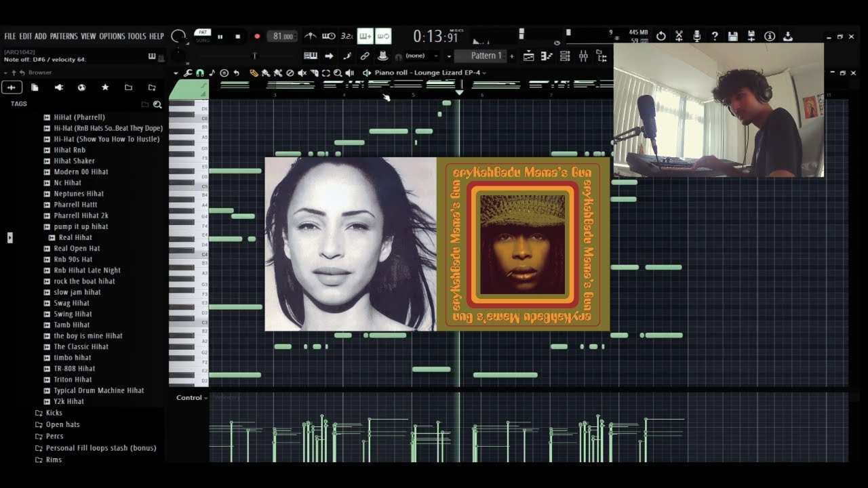Open the EDIT menu
This screenshot has height=488, width=868.
coord(26,36)
